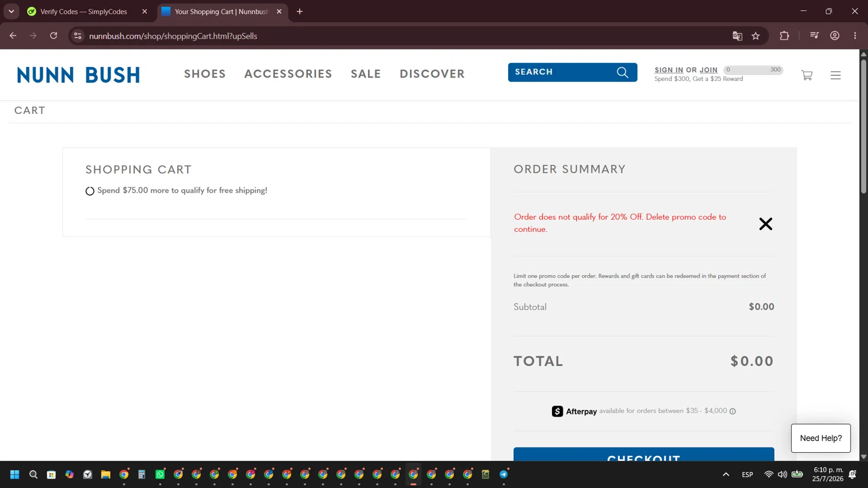Image resolution: width=868 pixels, height=488 pixels.
Task: Click the translate page icon
Action: pos(737,36)
